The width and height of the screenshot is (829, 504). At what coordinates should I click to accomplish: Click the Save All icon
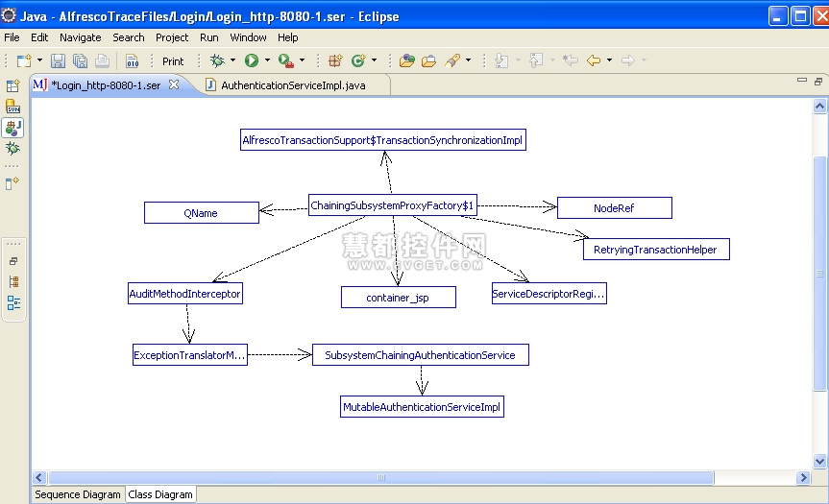click(x=81, y=60)
